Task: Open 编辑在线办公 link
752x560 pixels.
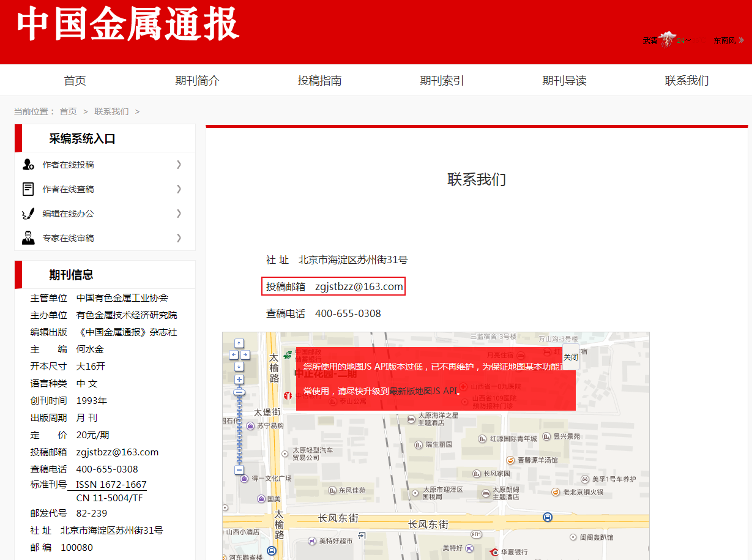Action: (68, 214)
